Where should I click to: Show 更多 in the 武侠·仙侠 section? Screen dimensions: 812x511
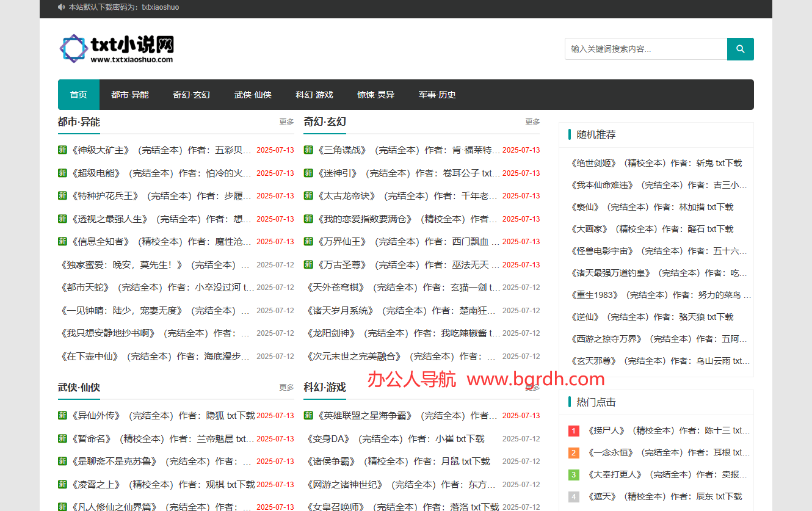point(286,388)
